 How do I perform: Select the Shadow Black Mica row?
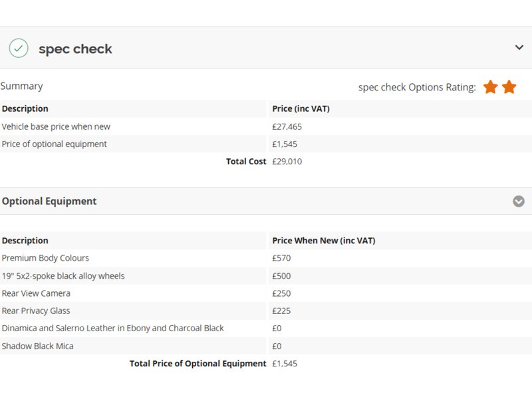coord(38,346)
